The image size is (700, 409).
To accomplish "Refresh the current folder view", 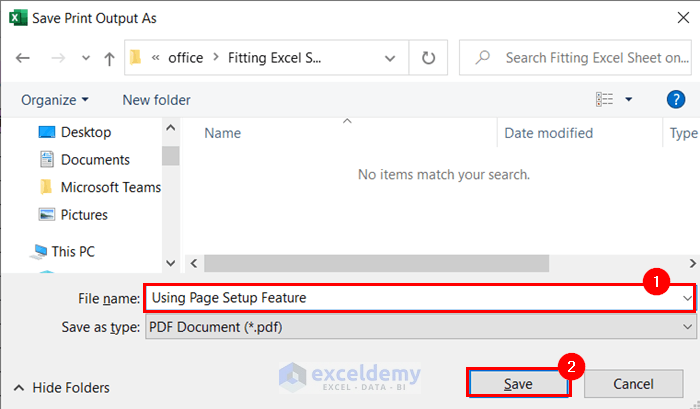I will click(x=428, y=58).
